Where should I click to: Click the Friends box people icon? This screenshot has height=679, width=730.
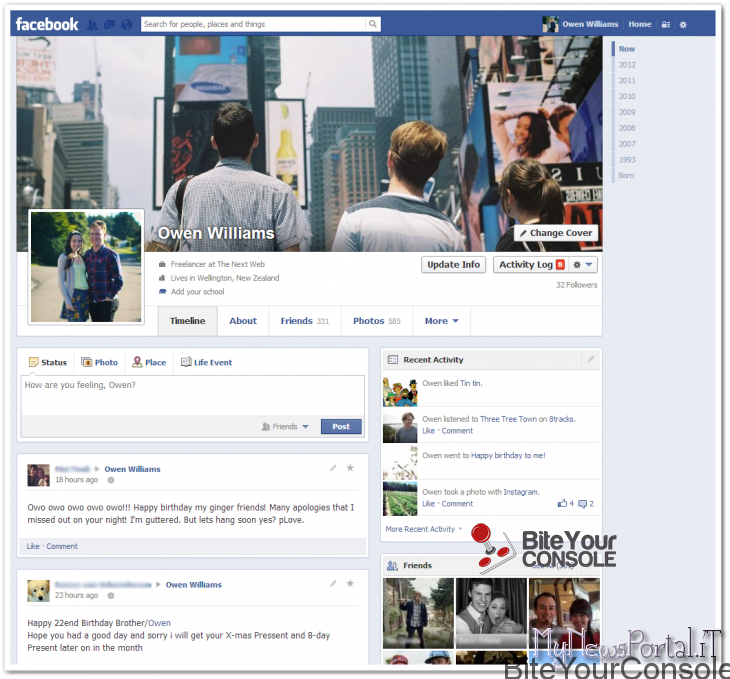click(392, 565)
